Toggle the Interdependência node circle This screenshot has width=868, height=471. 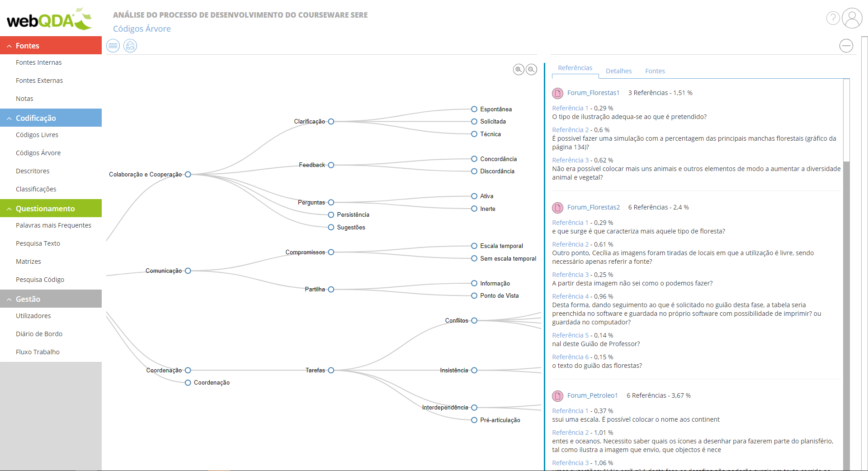tap(474, 408)
